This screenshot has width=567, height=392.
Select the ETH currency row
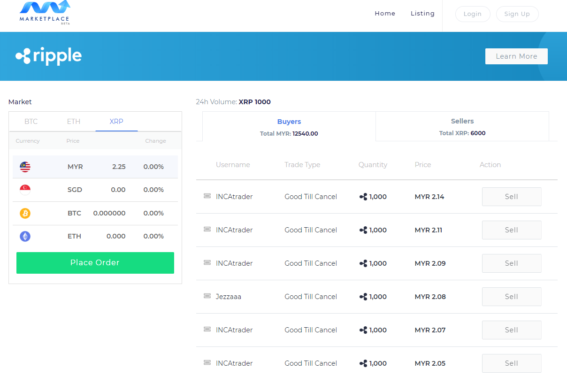95,236
